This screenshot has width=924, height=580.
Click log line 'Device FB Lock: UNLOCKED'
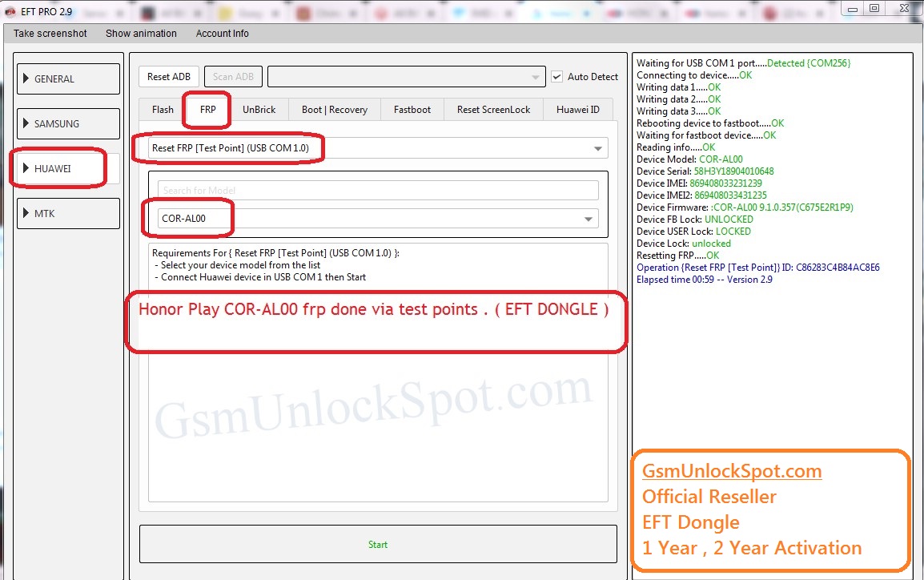695,220
